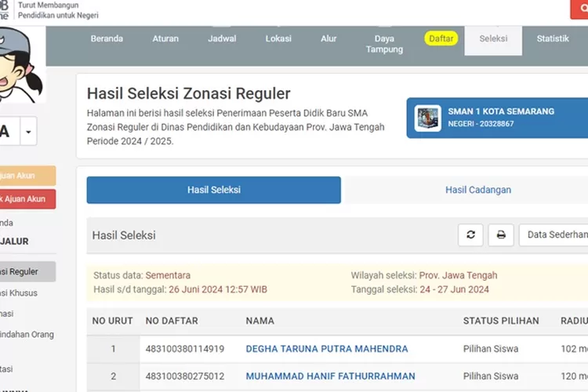This screenshot has height=392, width=588.
Task: Click registration number 483100380275012
Action: 185,376
